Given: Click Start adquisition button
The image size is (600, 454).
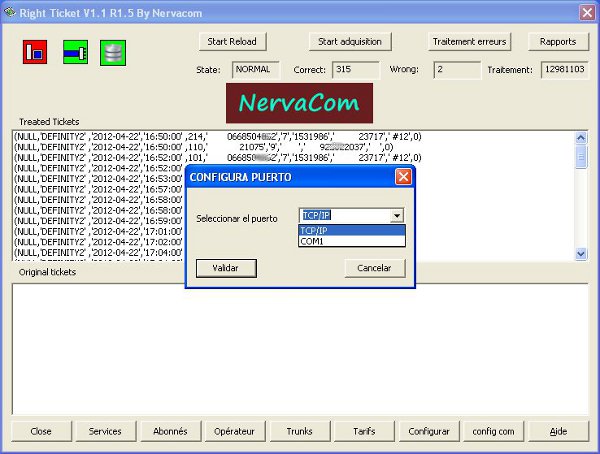Looking at the screenshot, I should [x=350, y=42].
